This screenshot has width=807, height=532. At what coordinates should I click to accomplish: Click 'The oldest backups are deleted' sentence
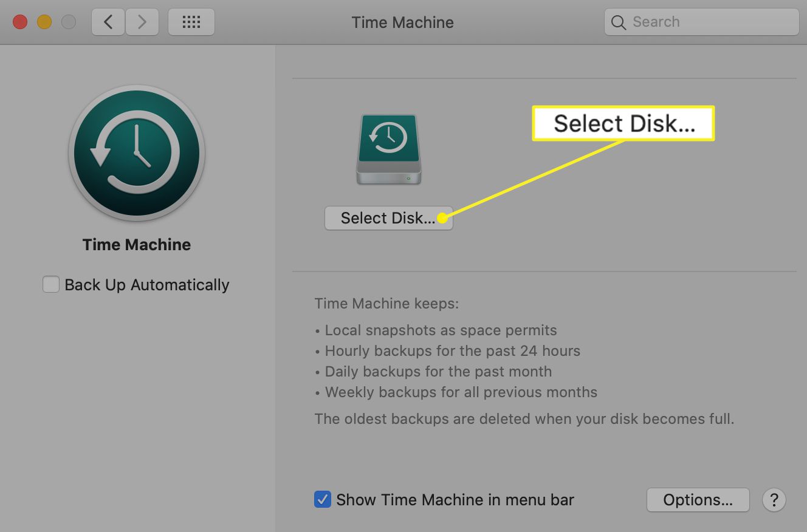click(x=524, y=419)
